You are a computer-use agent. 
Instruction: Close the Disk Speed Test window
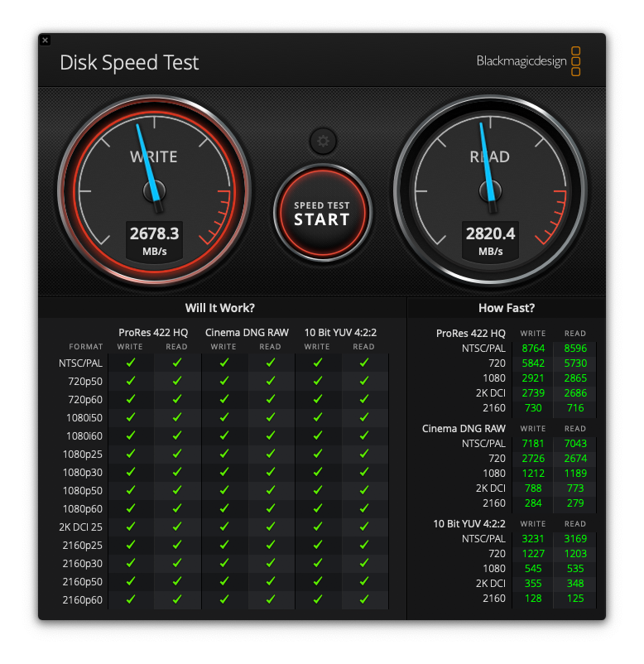pos(46,41)
